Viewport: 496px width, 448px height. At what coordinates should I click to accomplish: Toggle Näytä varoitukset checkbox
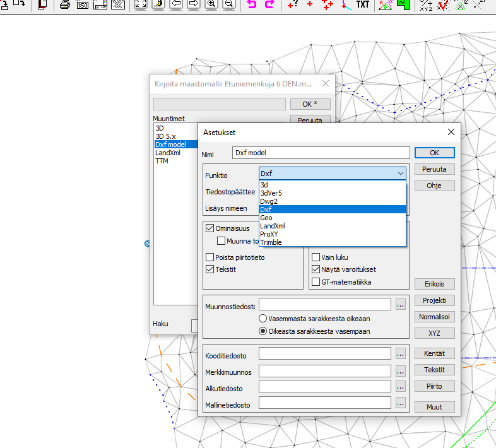click(x=316, y=269)
